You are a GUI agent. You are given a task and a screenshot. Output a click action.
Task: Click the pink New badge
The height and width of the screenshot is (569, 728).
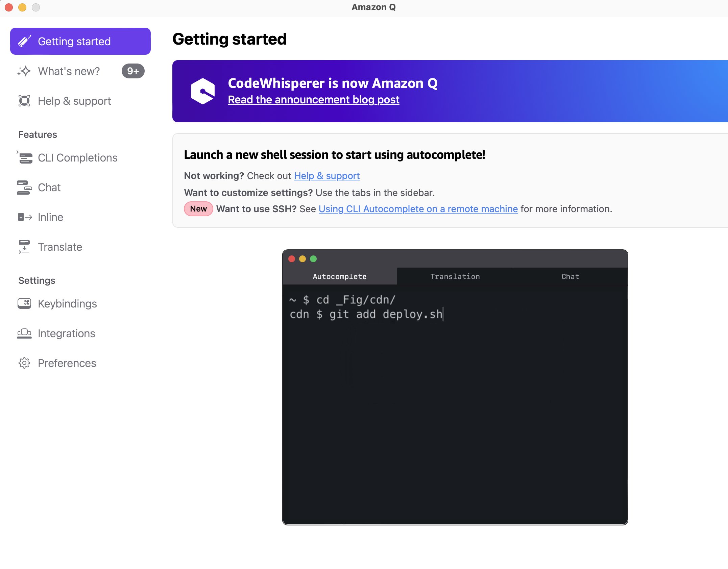(198, 209)
